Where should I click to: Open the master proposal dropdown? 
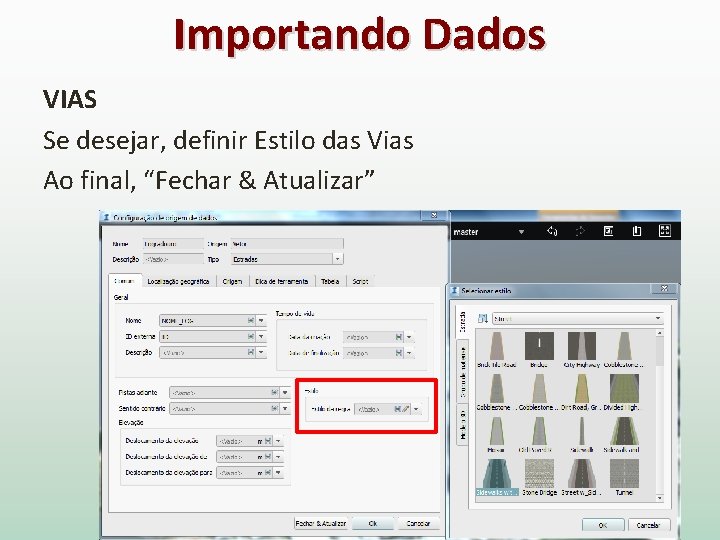pyautogui.click(x=521, y=232)
